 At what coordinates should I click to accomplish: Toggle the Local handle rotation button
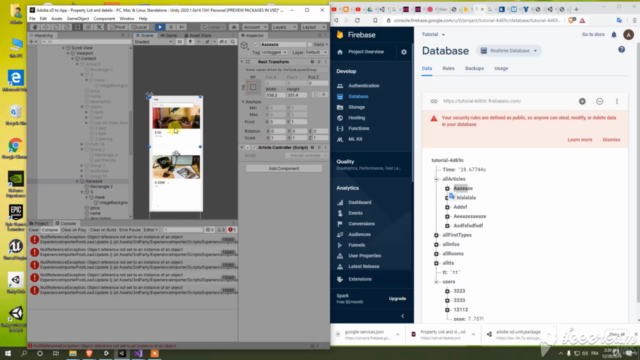pos(139,27)
